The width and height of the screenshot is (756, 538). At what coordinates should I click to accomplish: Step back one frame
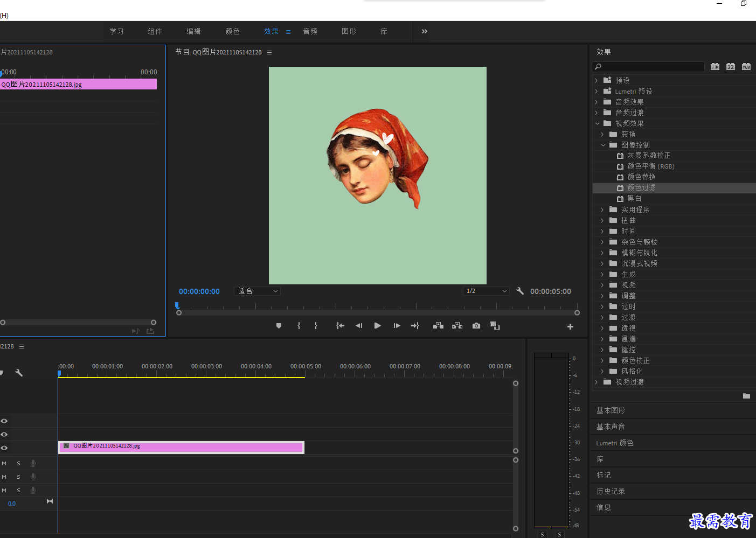[359, 326]
